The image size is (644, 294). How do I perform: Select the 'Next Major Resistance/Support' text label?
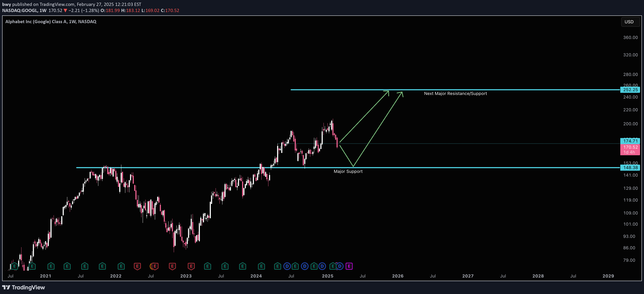point(455,93)
